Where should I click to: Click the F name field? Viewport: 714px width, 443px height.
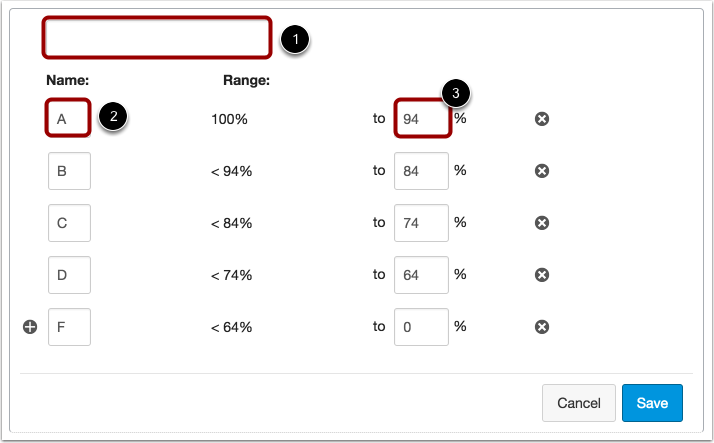pos(69,327)
